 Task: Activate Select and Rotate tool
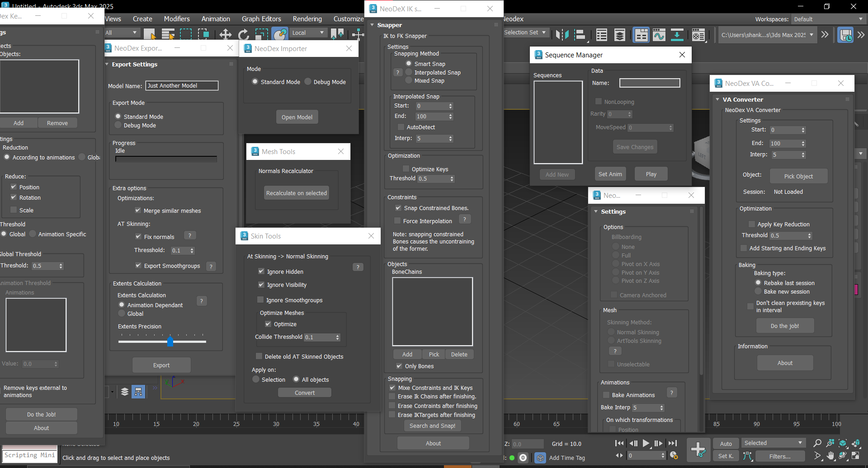coord(244,34)
